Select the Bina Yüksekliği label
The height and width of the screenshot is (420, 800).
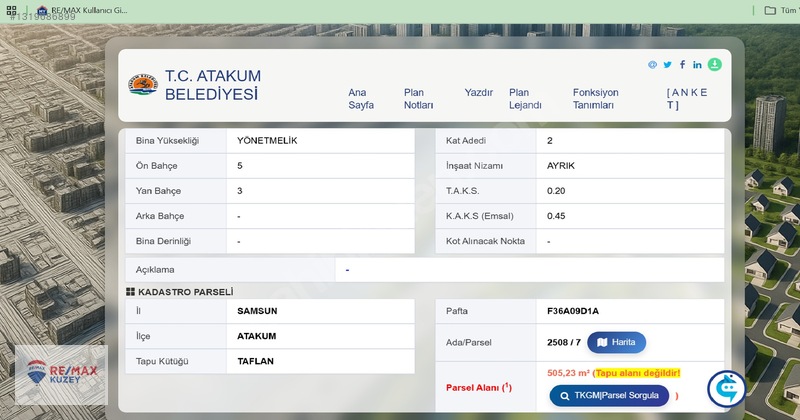click(x=167, y=141)
